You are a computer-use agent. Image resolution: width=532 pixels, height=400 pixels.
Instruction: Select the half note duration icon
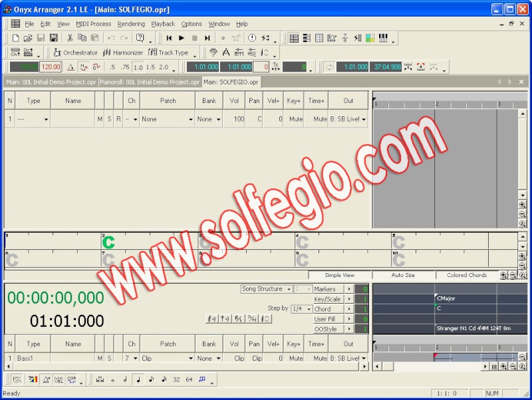coord(125,379)
